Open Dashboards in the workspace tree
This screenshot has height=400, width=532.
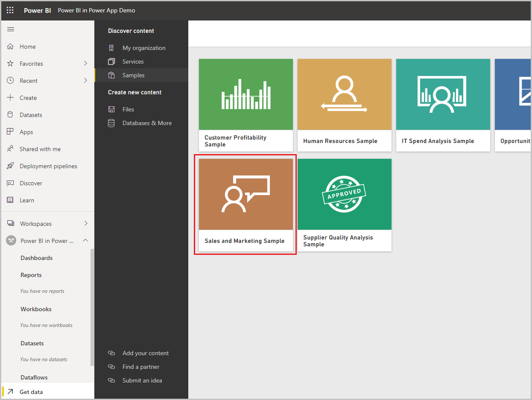37,258
